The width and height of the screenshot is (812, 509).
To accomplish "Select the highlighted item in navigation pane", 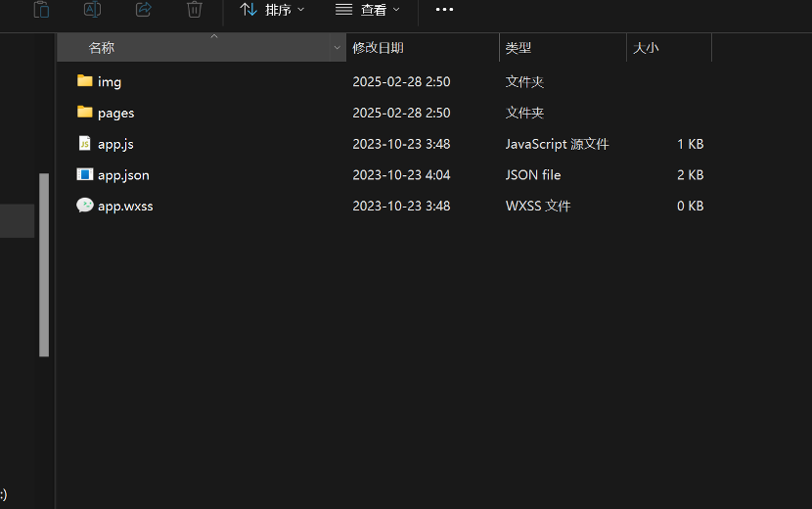I will point(17,221).
